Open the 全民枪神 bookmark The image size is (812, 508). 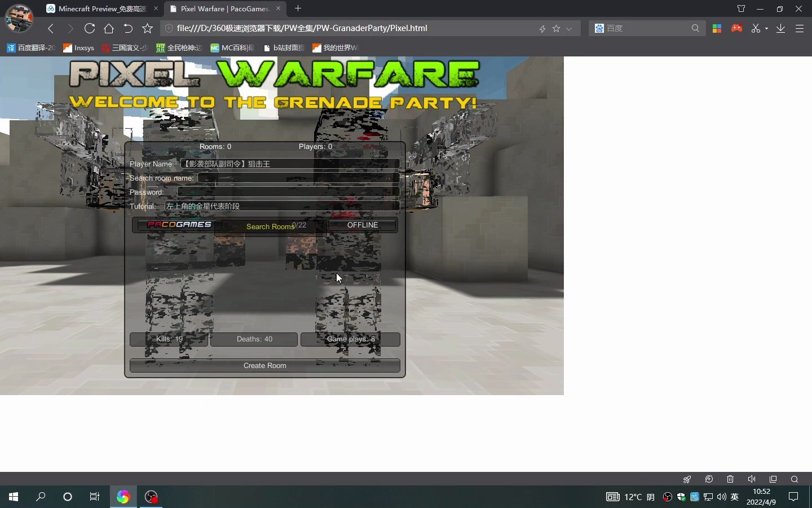click(x=179, y=48)
